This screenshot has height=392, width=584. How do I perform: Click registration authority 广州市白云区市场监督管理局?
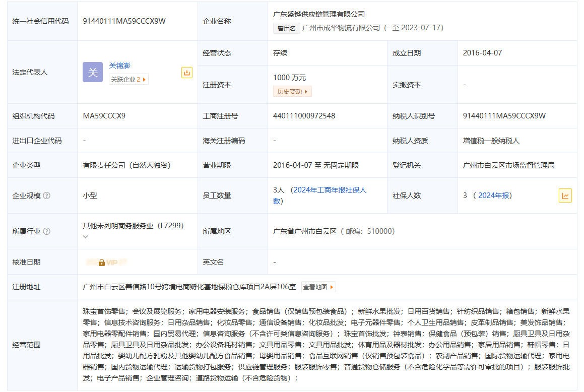[508, 165]
